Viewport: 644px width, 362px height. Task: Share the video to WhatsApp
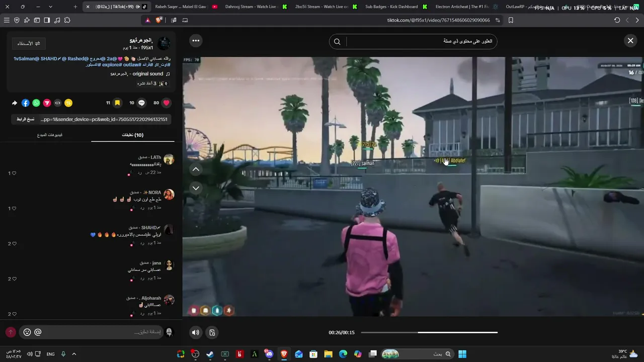pos(36,103)
